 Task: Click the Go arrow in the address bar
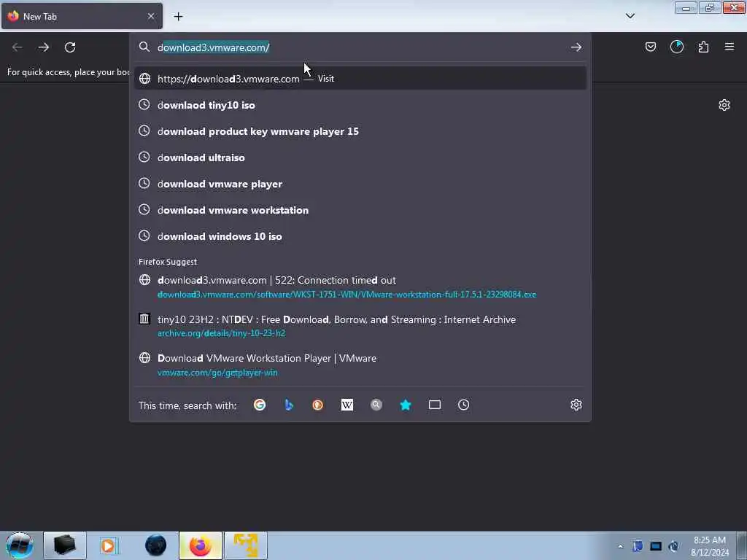[x=576, y=47]
